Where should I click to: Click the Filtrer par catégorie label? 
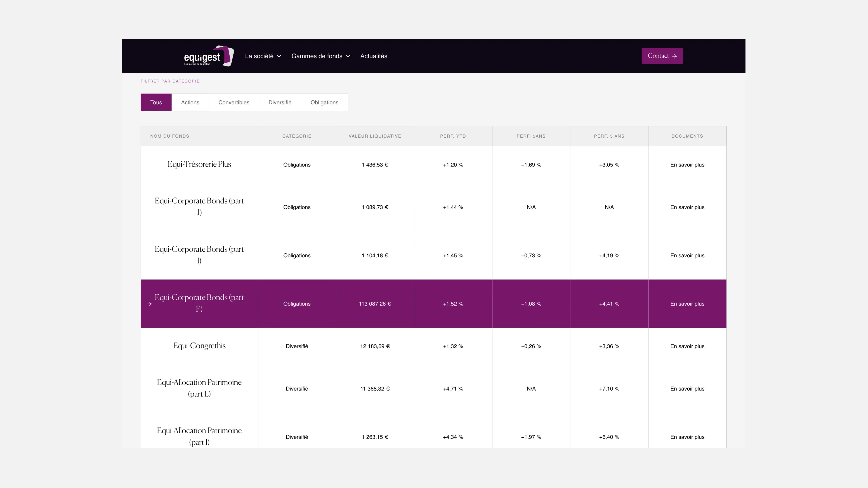(170, 81)
